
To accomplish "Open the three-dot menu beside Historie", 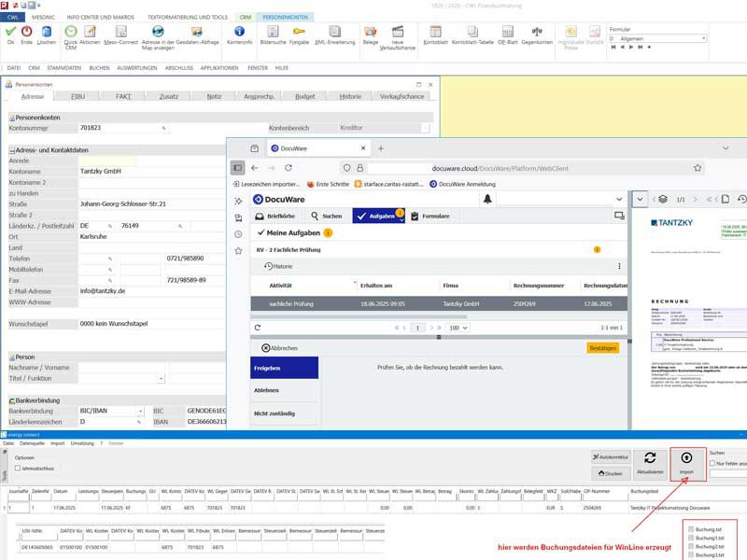I will [619, 266].
